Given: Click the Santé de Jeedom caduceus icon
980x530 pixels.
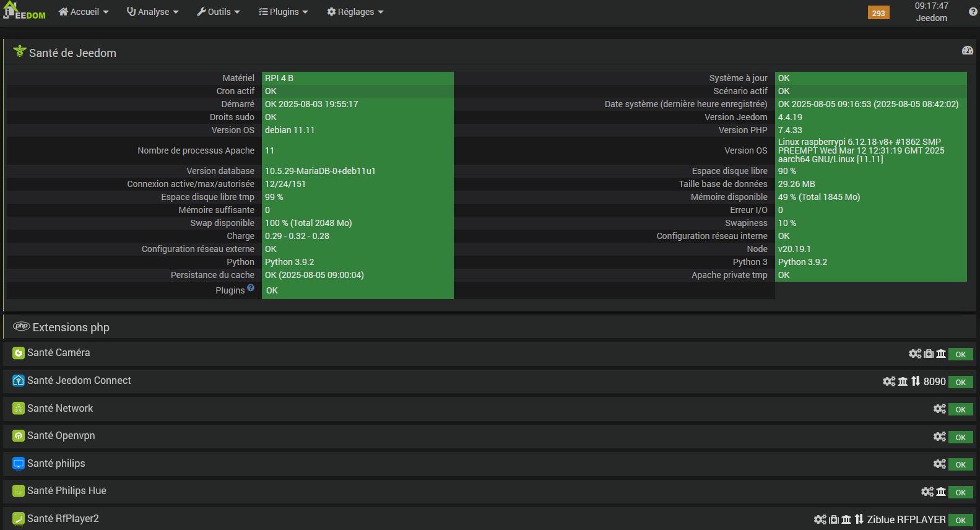Looking at the screenshot, I should [19, 52].
